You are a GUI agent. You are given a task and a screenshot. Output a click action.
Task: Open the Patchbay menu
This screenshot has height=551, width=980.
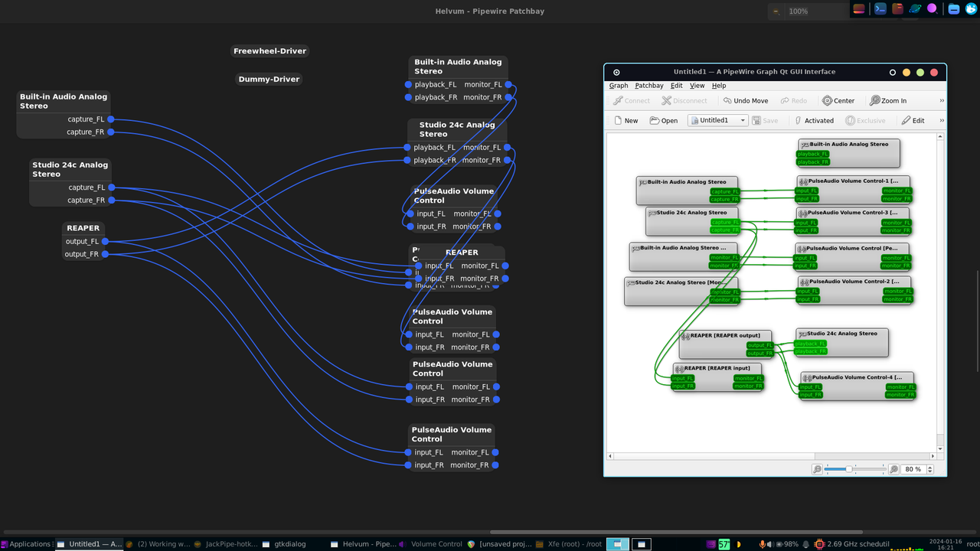point(648,86)
